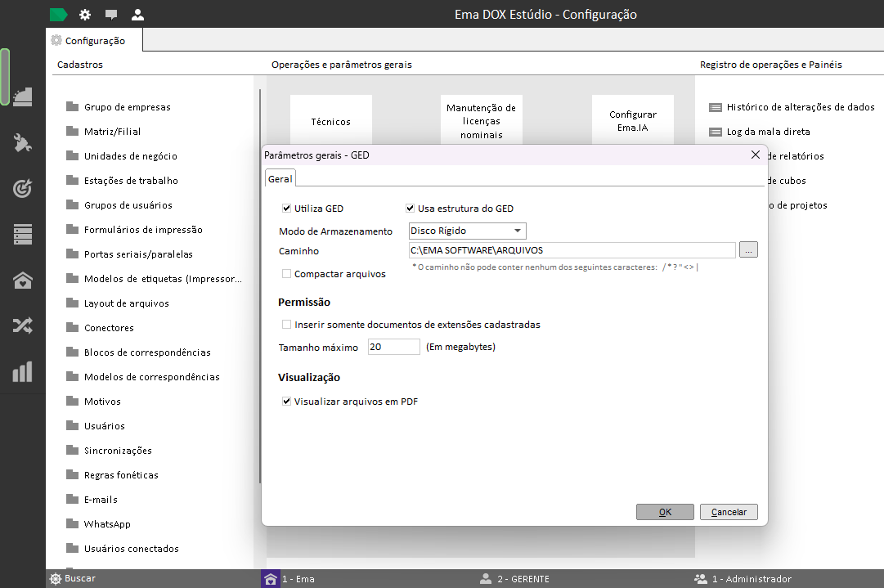Open the chat messages icon
Screen dimensions: 884x588
pyautogui.click(x=111, y=15)
